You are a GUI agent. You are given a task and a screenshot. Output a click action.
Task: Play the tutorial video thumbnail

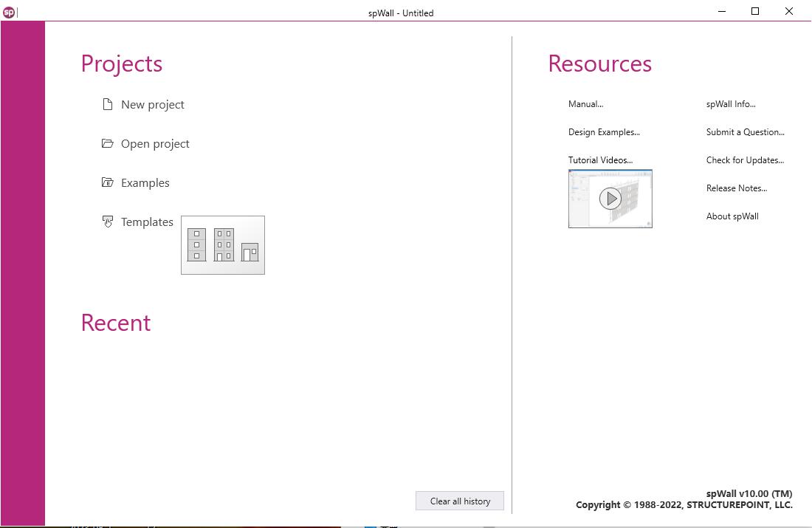[610, 199]
